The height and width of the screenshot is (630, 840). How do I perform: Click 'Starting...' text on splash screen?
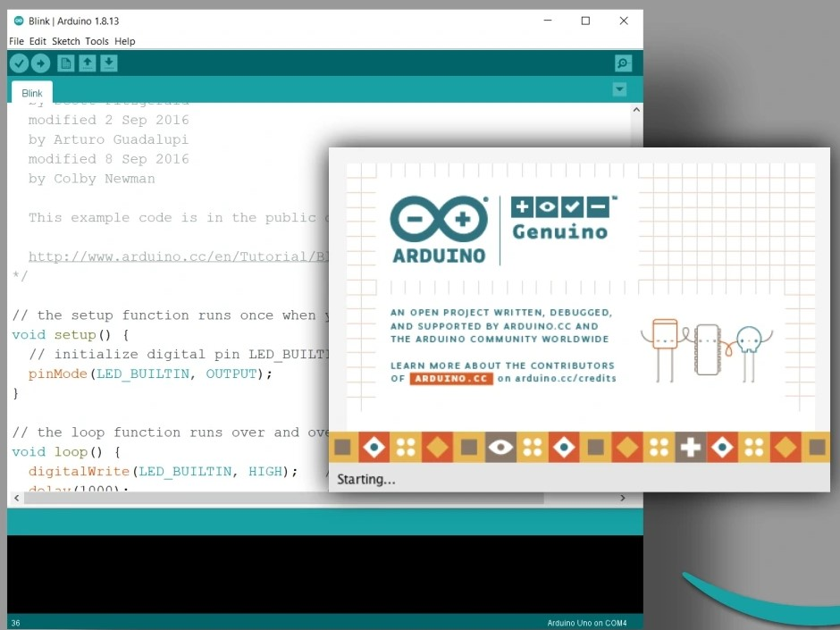pos(365,480)
